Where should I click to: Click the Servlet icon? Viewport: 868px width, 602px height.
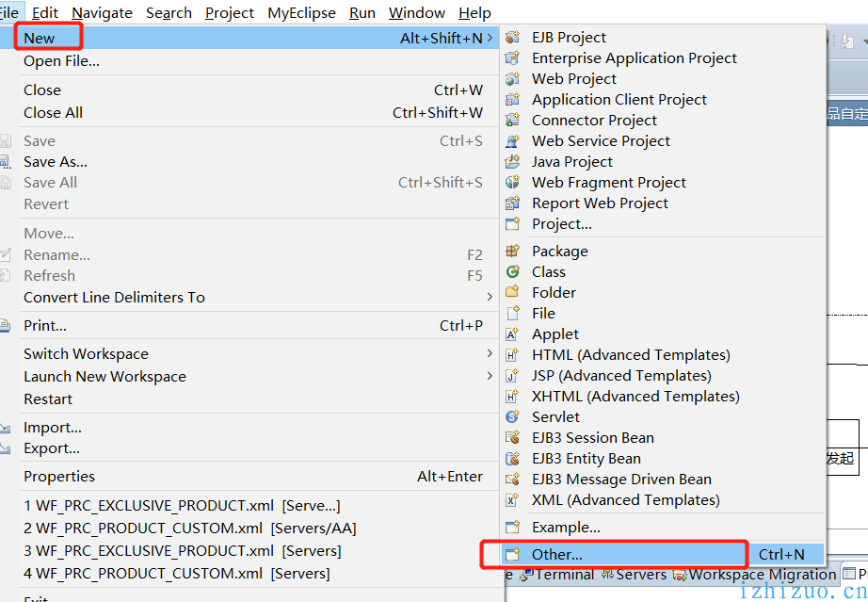point(512,417)
